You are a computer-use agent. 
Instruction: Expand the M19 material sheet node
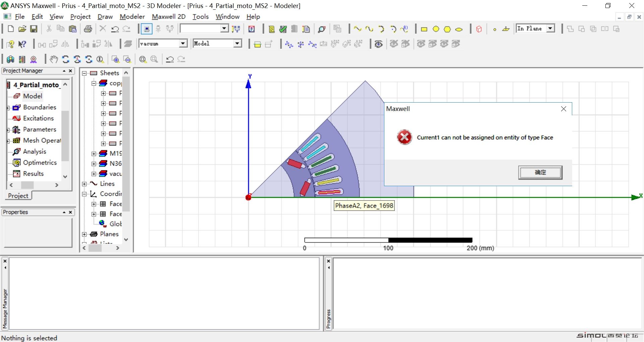point(94,154)
